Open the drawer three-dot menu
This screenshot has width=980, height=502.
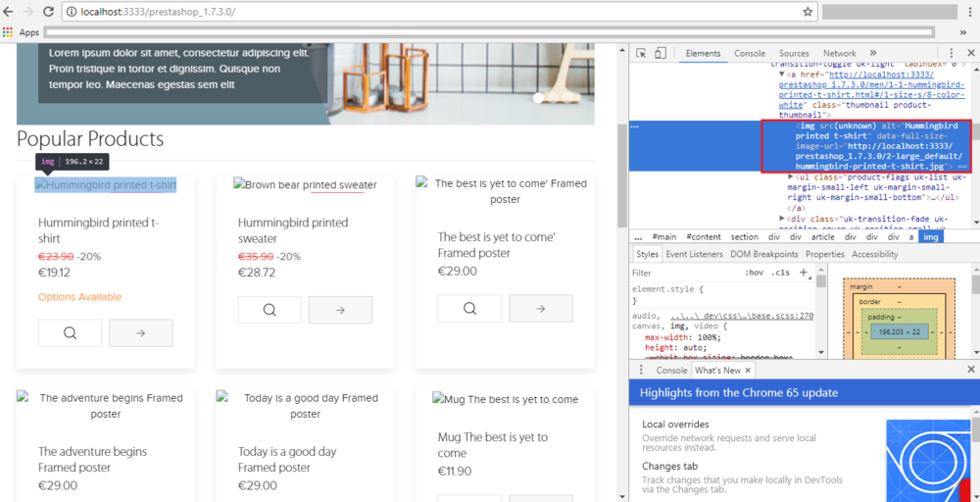point(640,370)
